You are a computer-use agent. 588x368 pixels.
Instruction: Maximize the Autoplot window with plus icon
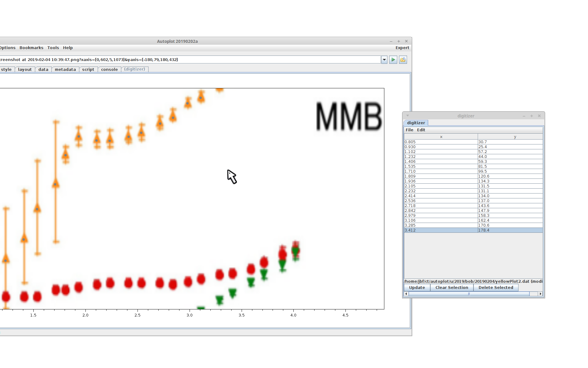point(399,41)
